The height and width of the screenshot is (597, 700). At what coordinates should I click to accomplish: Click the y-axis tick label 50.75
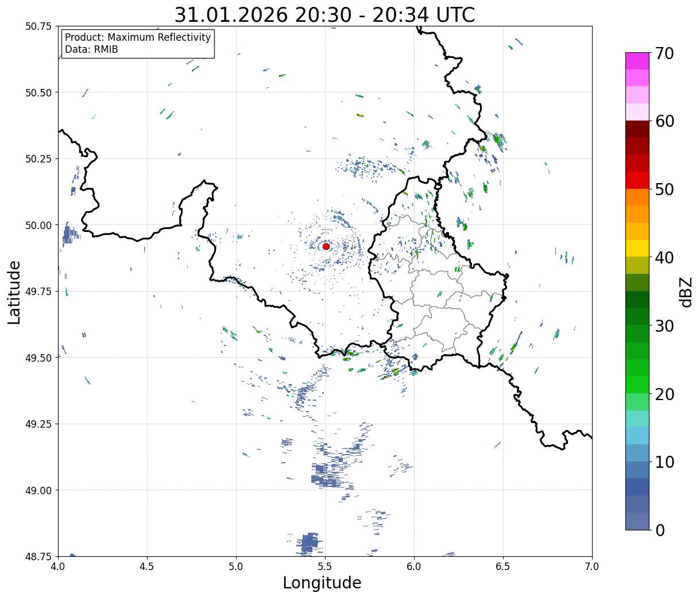[38, 26]
